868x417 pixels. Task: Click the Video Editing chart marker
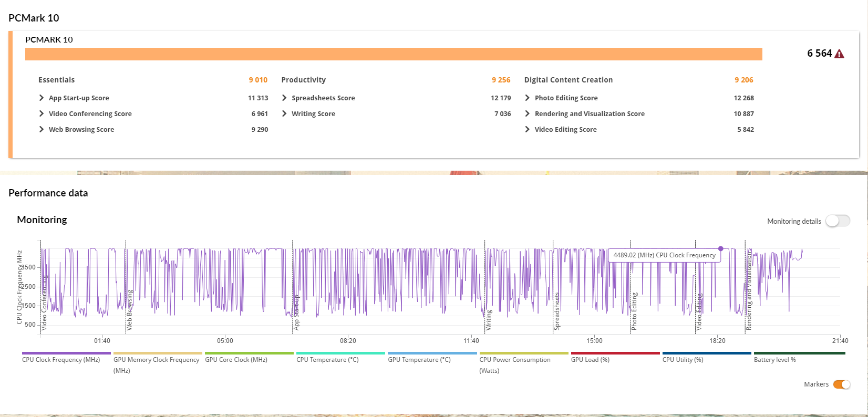click(699, 312)
